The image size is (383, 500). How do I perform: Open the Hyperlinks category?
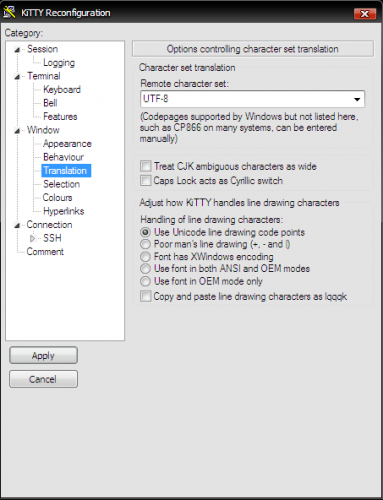click(x=63, y=211)
